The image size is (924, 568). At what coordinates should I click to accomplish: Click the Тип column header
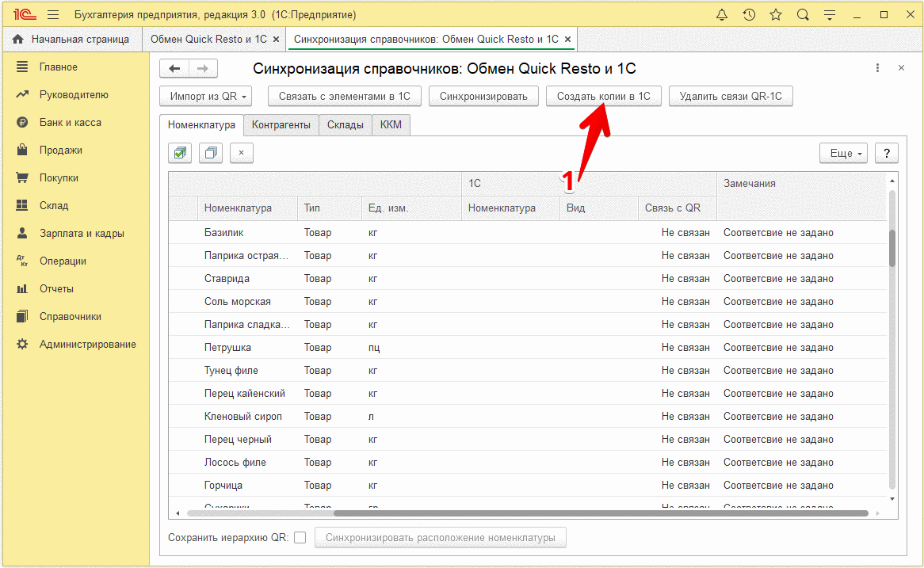330,208
